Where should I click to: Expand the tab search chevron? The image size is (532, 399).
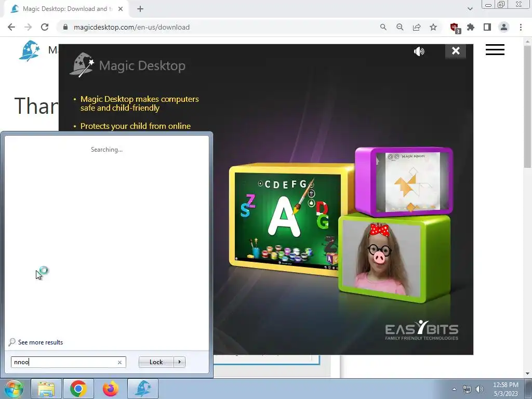click(x=470, y=9)
